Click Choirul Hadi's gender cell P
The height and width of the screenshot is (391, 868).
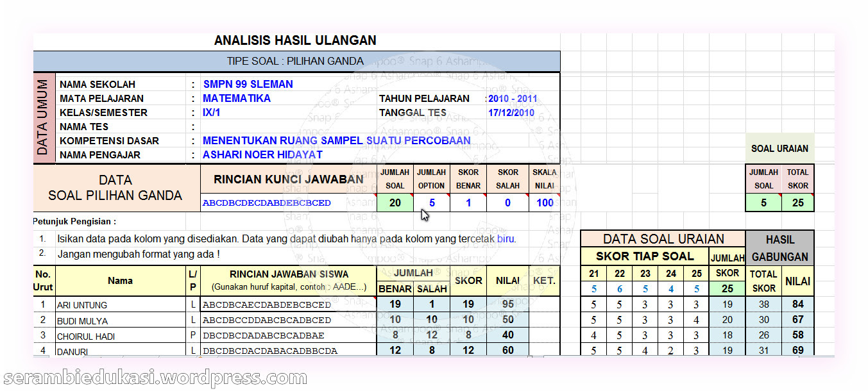(192, 335)
